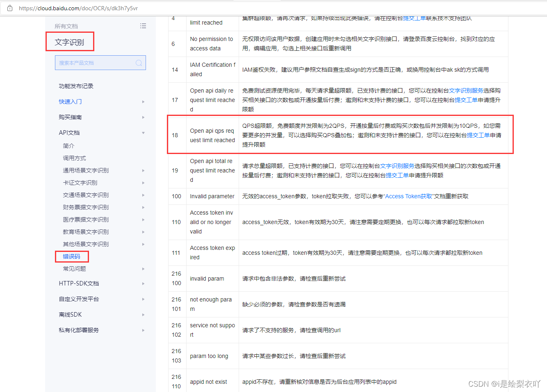This screenshot has width=547, height=392.
Task: Expand the 卡证文字识别 arrow
Action: (143, 183)
